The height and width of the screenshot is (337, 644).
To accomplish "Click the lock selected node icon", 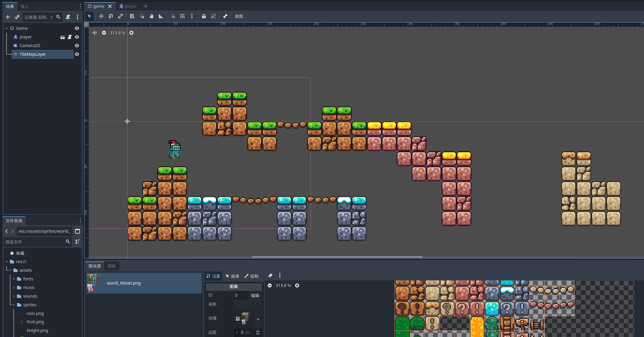I will [204, 16].
